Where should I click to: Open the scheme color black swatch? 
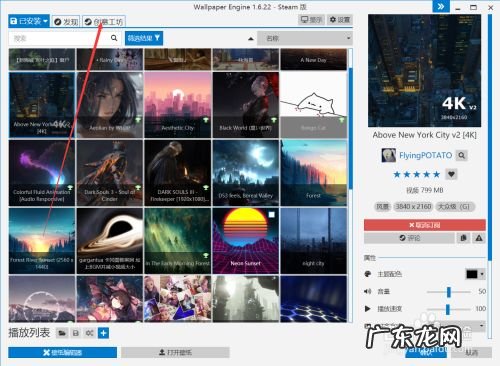click(x=472, y=274)
